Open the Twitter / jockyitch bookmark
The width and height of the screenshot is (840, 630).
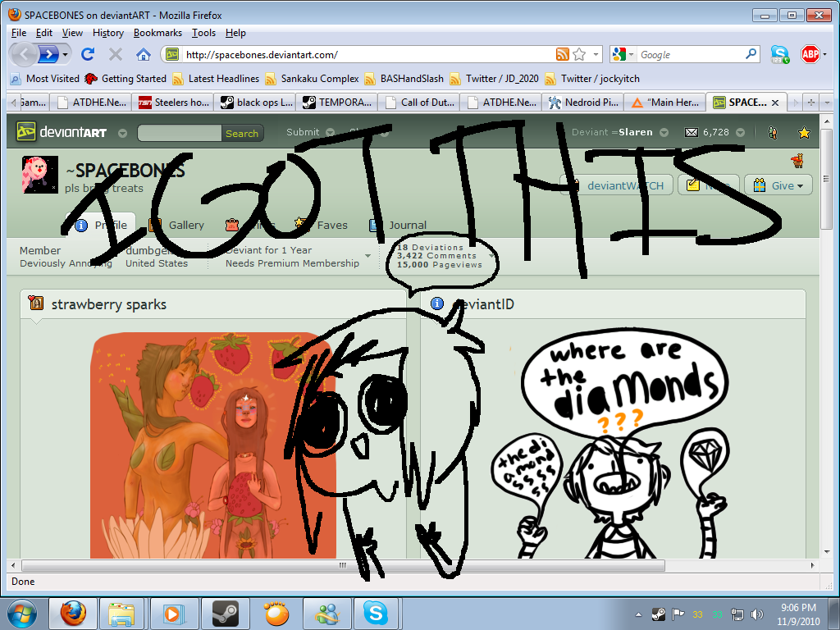coord(592,79)
